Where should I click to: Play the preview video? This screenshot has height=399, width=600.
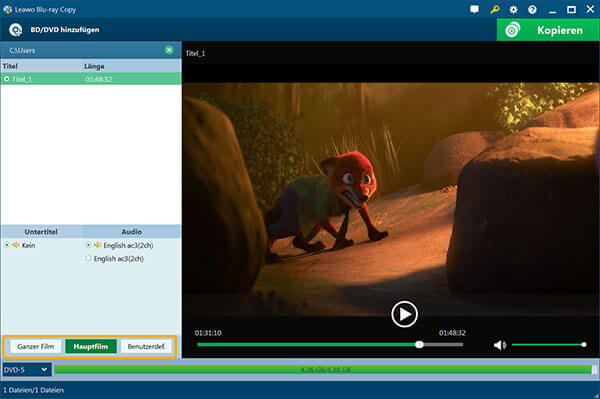(x=404, y=314)
